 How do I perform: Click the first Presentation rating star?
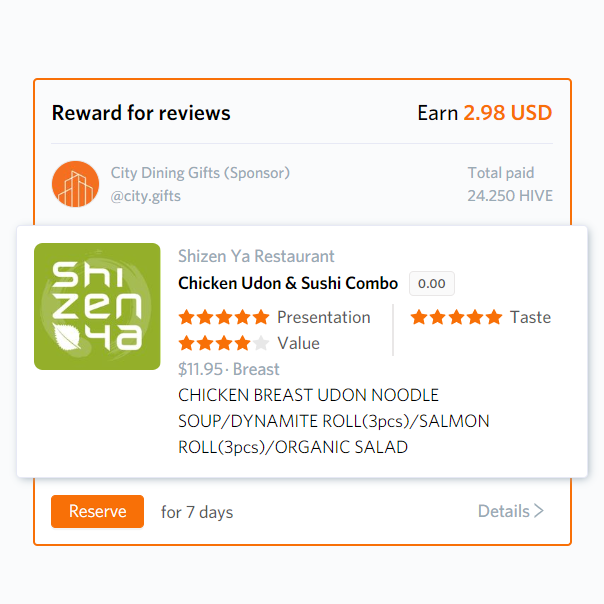(186, 317)
